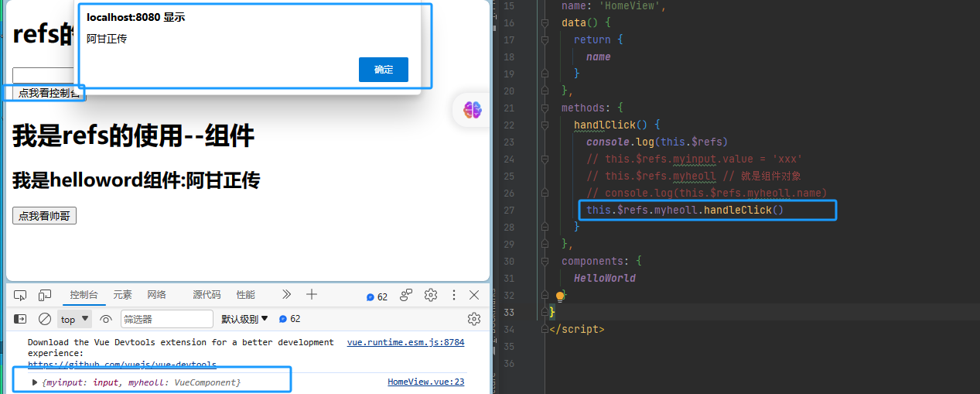Image resolution: width=980 pixels, height=394 pixels.
Task: Confirm the alert with 确定 button
Action: tap(384, 70)
